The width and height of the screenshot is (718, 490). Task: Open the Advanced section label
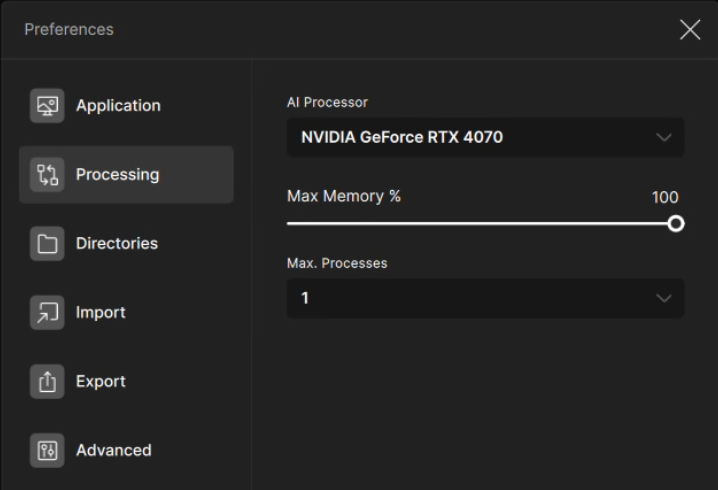[114, 451]
